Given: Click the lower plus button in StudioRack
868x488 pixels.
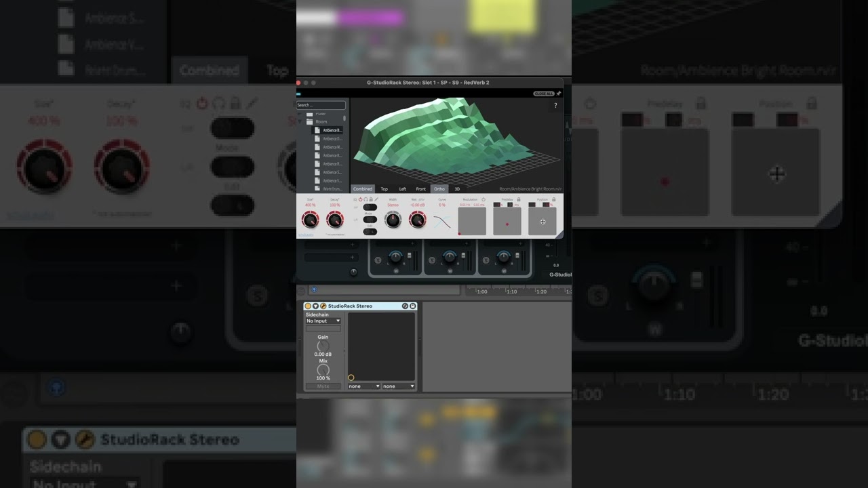Looking at the screenshot, I should click(352, 257).
